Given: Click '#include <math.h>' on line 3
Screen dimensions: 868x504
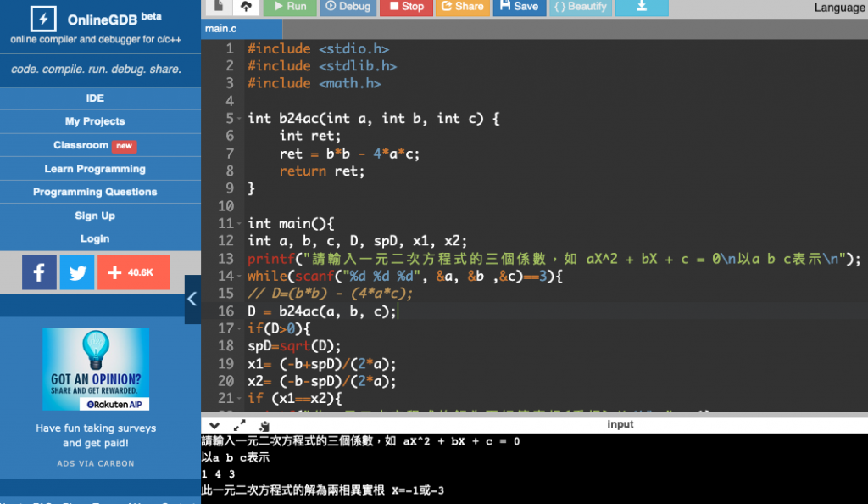Looking at the screenshot, I should click(x=314, y=84).
